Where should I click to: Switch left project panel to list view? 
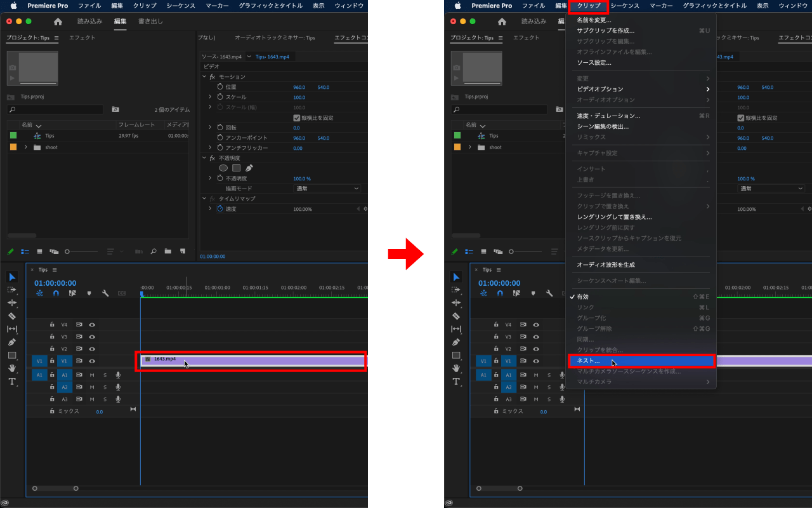[25, 251]
